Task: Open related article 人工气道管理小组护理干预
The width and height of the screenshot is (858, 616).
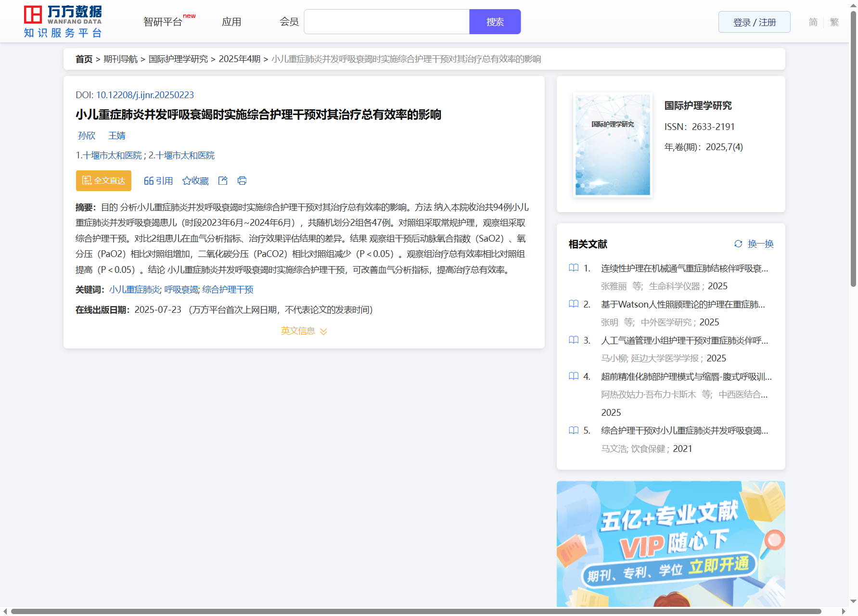Action: click(684, 340)
